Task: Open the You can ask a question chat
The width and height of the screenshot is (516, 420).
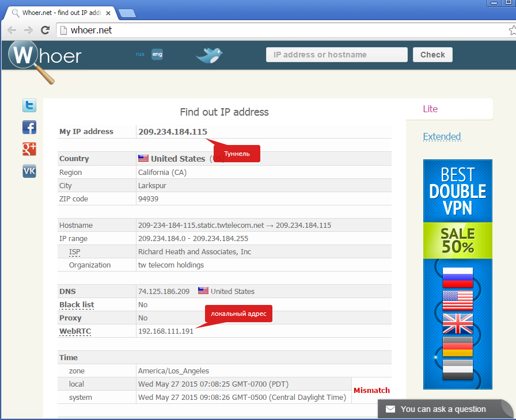Action: click(443, 409)
